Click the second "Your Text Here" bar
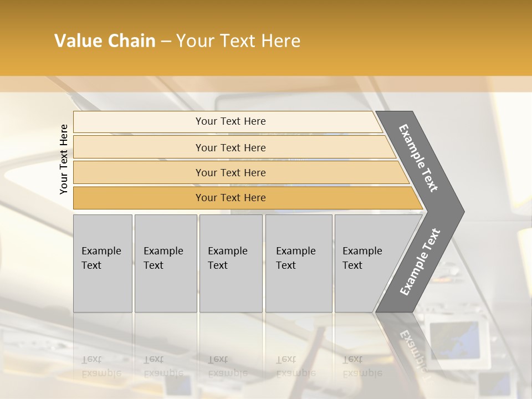The height and width of the screenshot is (399, 532). tap(230, 147)
